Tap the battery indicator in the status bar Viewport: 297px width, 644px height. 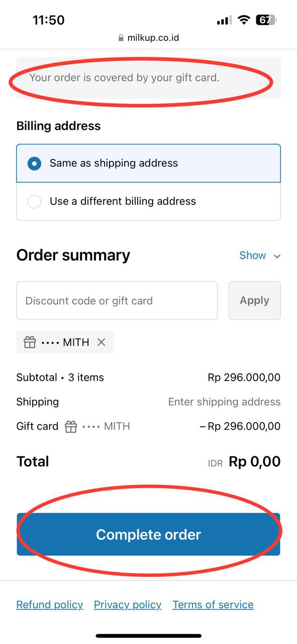[266, 20]
